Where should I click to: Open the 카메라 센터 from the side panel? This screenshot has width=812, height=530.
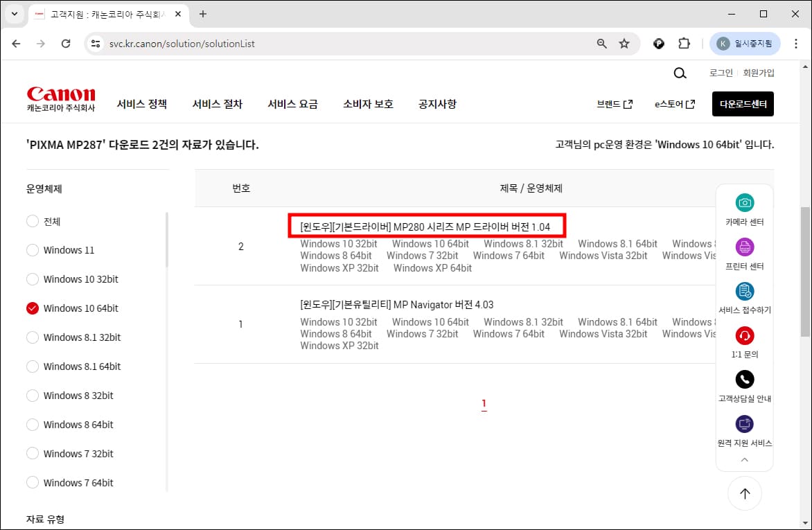pyautogui.click(x=744, y=202)
